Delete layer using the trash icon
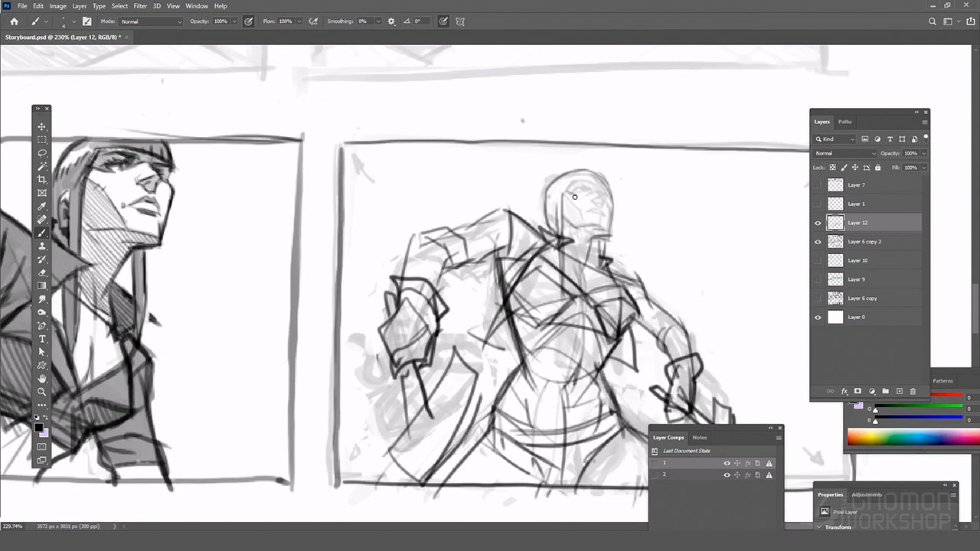980x551 pixels. tap(913, 391)
